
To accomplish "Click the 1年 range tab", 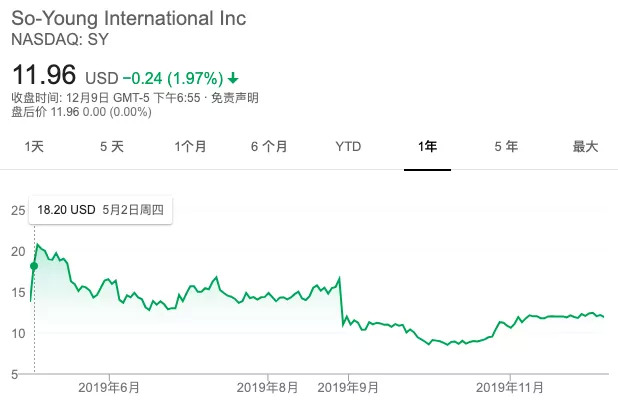I will tap(427, 146).
